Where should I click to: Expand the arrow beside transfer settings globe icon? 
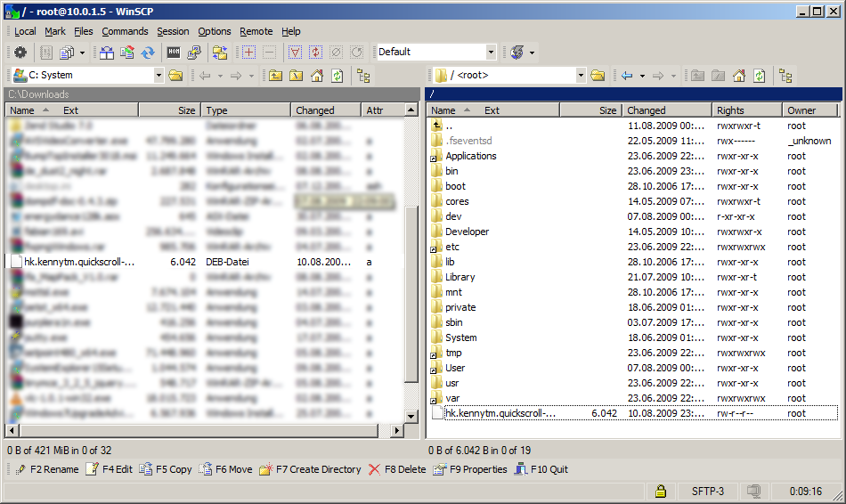pos(532,53)
